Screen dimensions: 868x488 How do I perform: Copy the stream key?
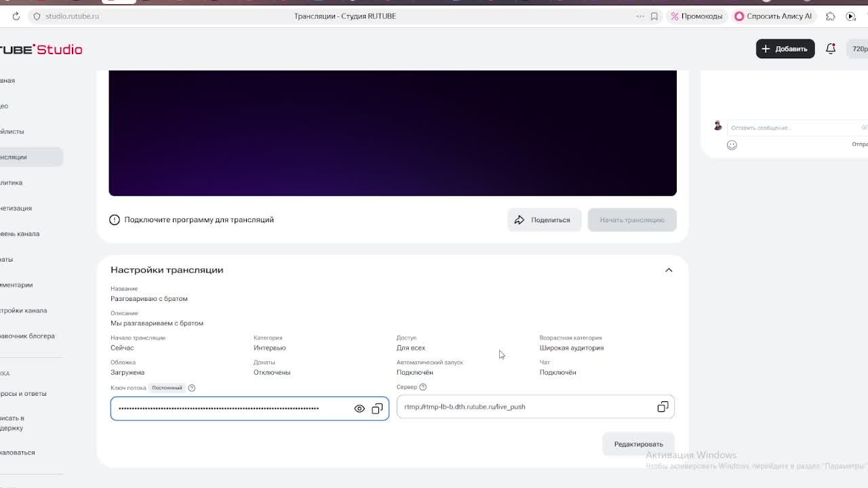click(377, 409)
